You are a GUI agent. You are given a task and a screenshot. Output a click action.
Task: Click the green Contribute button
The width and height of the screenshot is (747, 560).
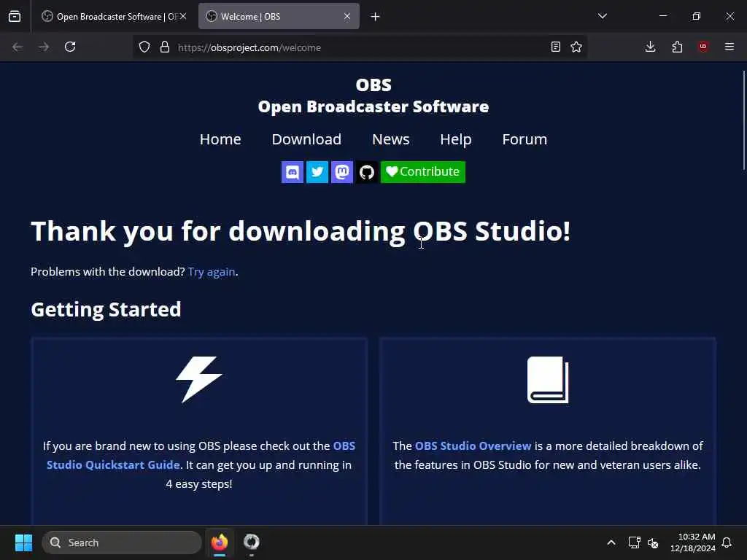click(x=422, y=172)
